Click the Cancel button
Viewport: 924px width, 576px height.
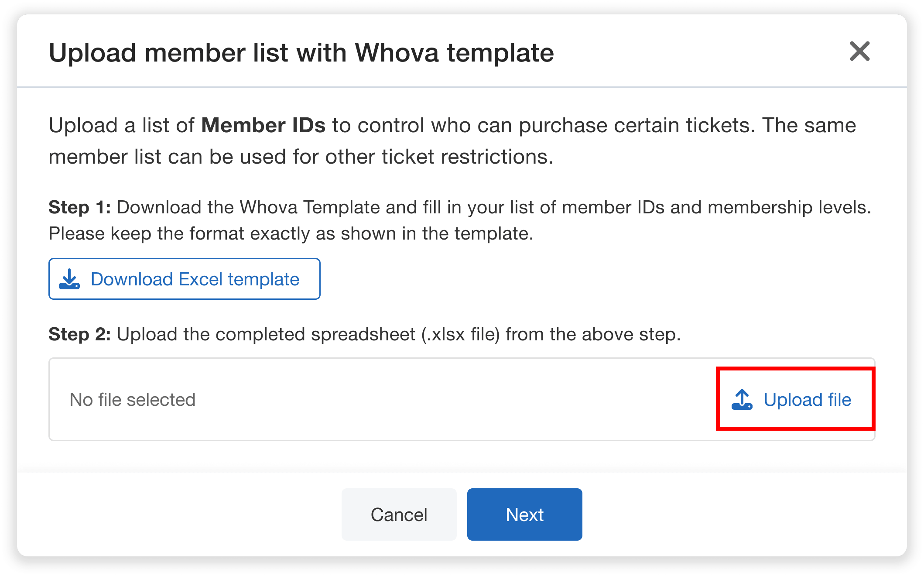(398, 514)
